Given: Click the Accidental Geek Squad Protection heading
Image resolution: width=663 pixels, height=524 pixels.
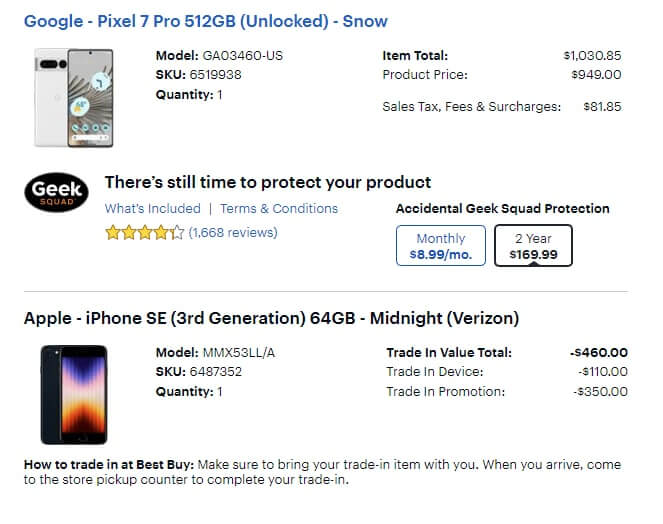Looking at the screenshot, I should pyautogui.click(x=502, y=209).
